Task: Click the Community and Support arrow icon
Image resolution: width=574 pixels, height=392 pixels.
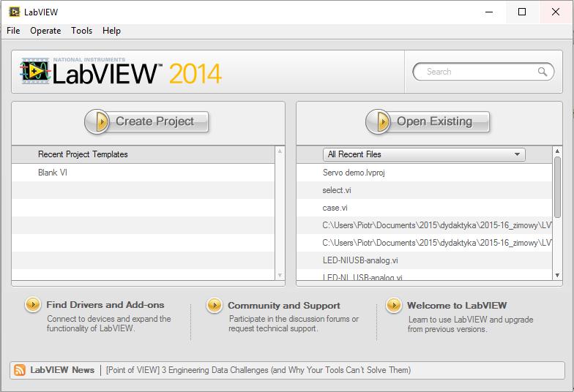Action: [214, 306]
